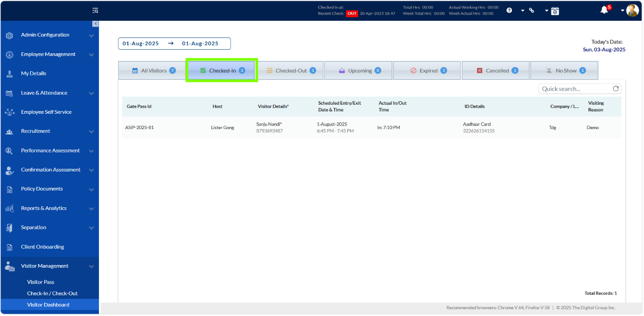
Task: Expand the Recruitment chevron
Action: (91, 131)
